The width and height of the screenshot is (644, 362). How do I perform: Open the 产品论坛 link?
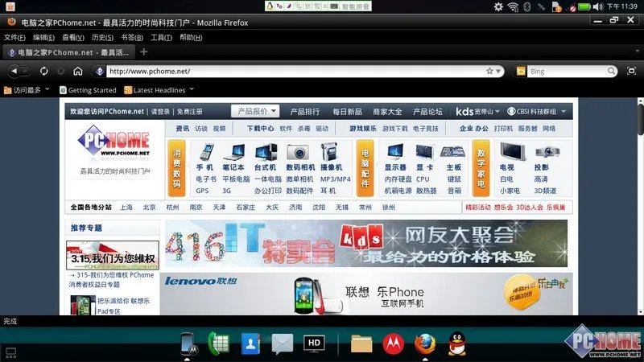tap(427, 112)
